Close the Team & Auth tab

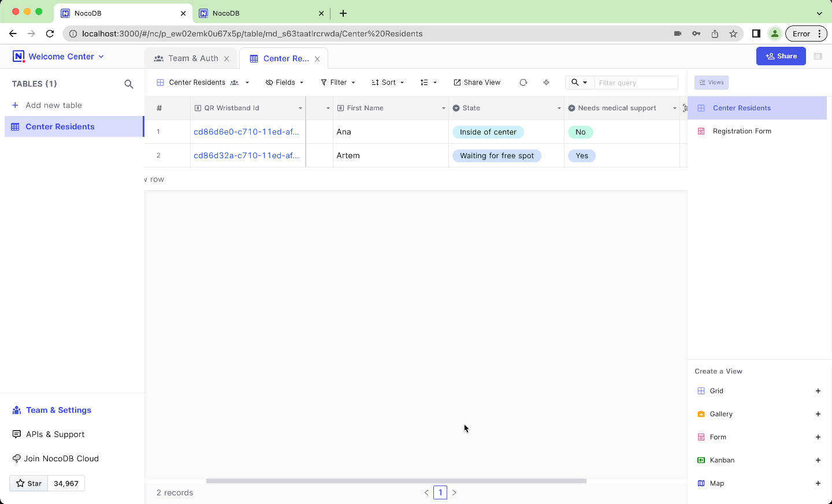click(x=226, y=59)
